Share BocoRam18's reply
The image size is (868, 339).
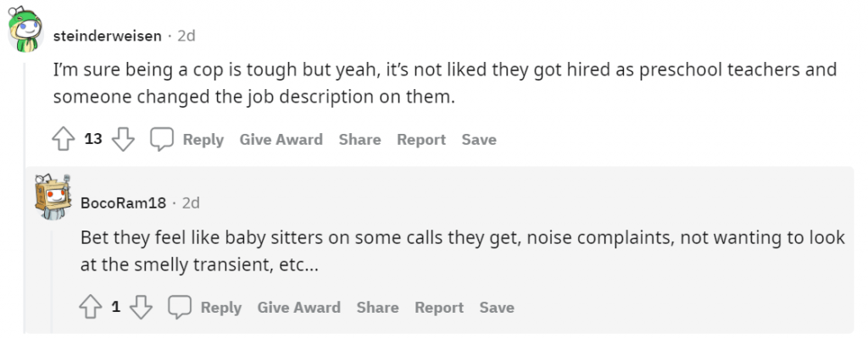[377, 308]
